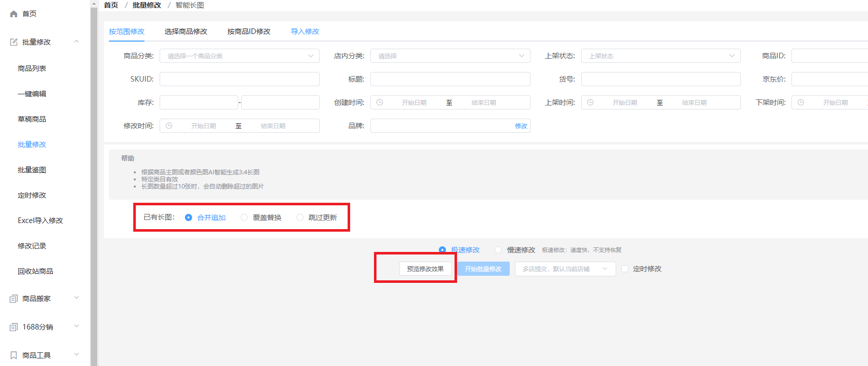Image resolution: width=868 pixels, height=366 pixels.
Task: Click the 开始批量修改 button
Action: click(x=483, y=269)
